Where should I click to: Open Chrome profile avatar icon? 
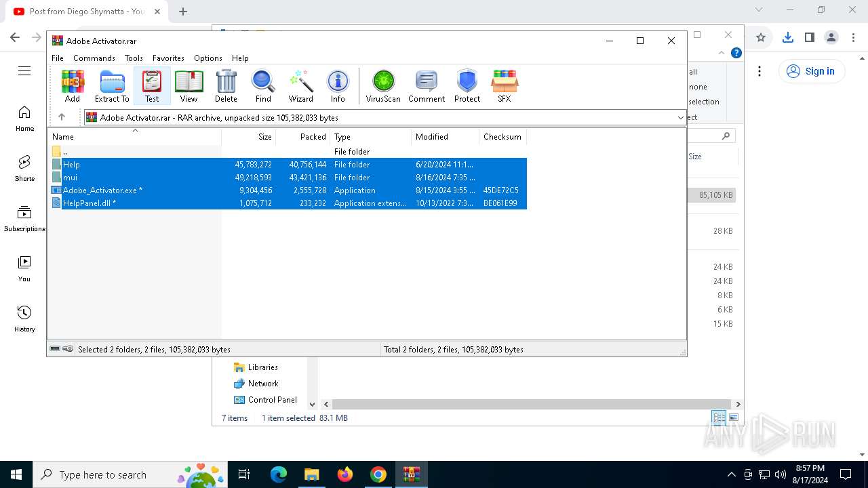point(831,37)
